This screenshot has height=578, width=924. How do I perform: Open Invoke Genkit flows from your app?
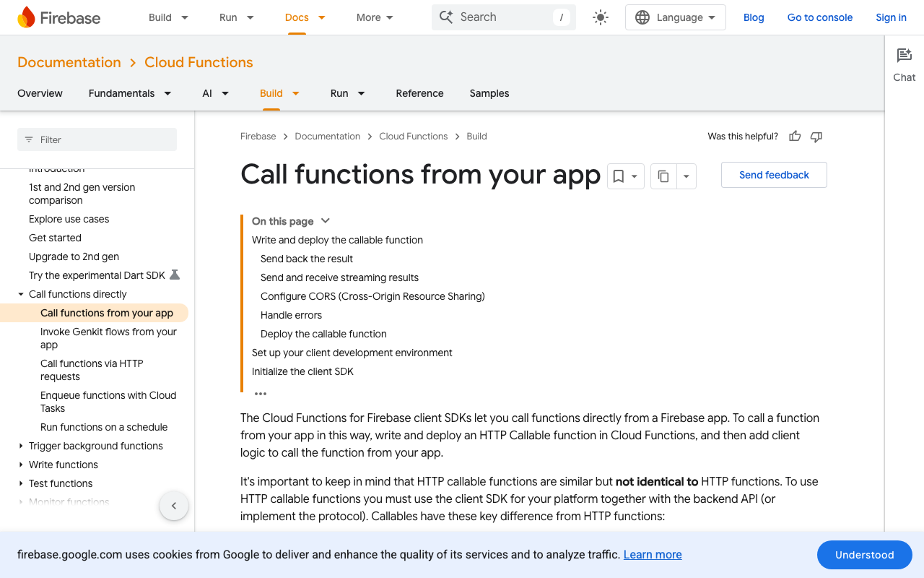[108, 338]
